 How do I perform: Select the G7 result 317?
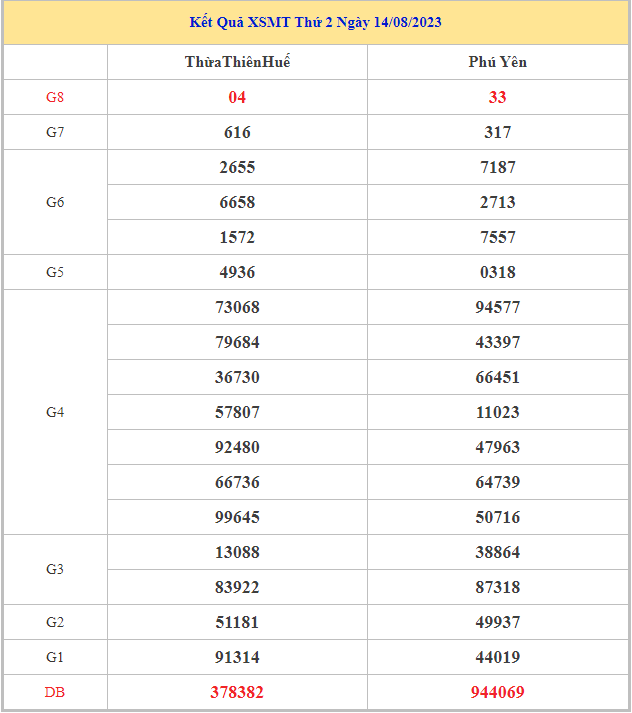point(497,132)
